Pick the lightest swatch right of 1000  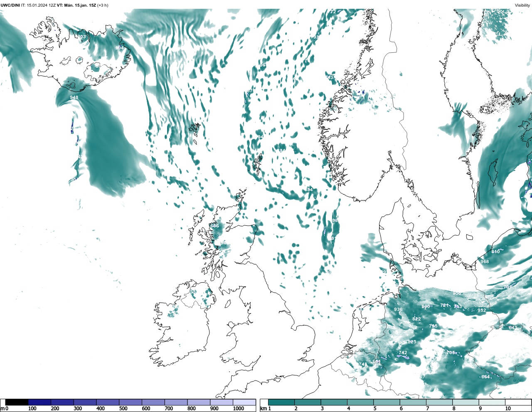pos(244,402)
